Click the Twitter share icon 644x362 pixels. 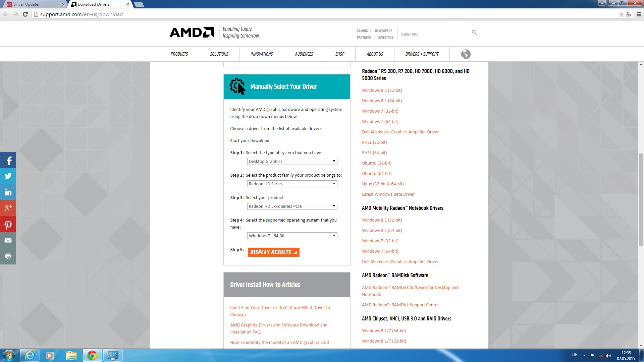(8, 176)
